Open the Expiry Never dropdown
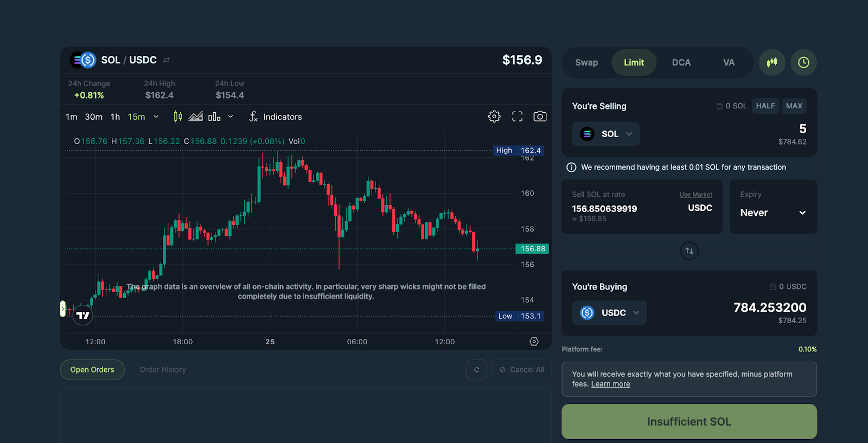The height and width of the screenshot is (443, 868). (773, 213)
